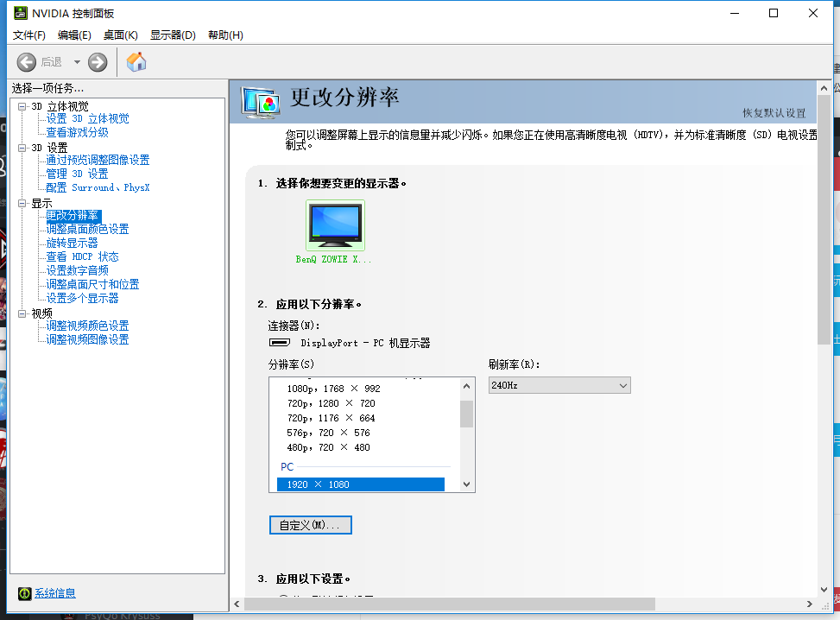
Task: Click the back arrow navigation icon
Action: 26,62
